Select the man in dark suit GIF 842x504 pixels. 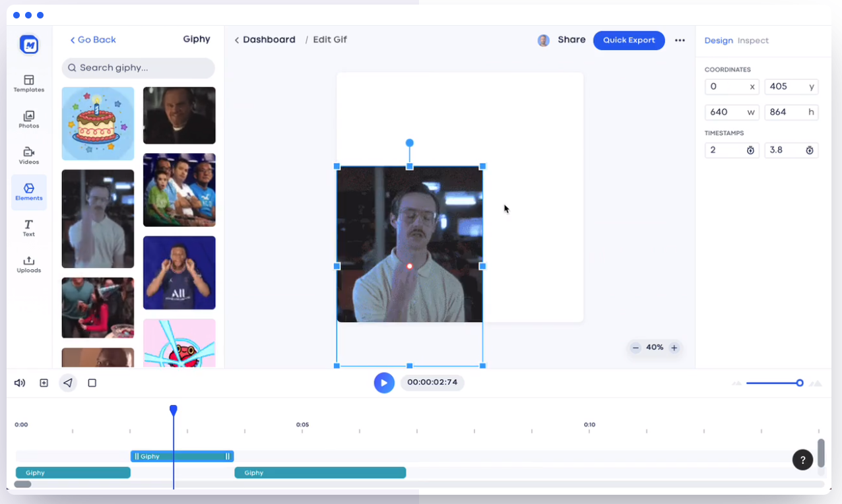pyautogui.click(x=179, y=115)
